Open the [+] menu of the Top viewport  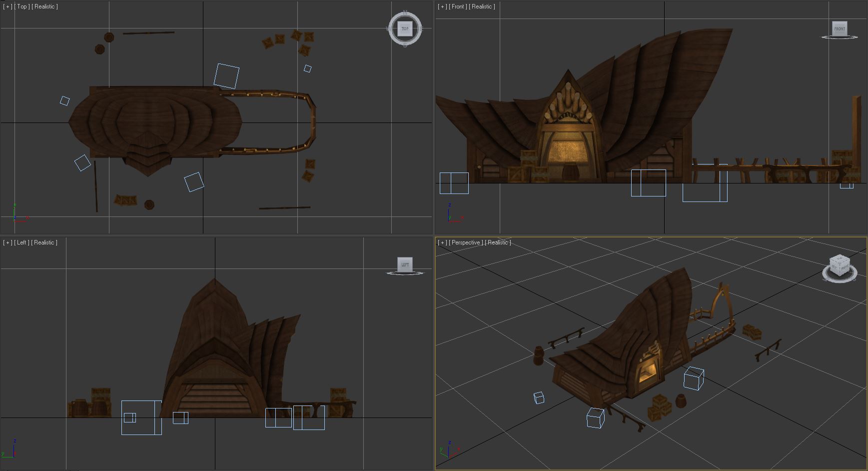pyautogui.click(x=7, y=6)
